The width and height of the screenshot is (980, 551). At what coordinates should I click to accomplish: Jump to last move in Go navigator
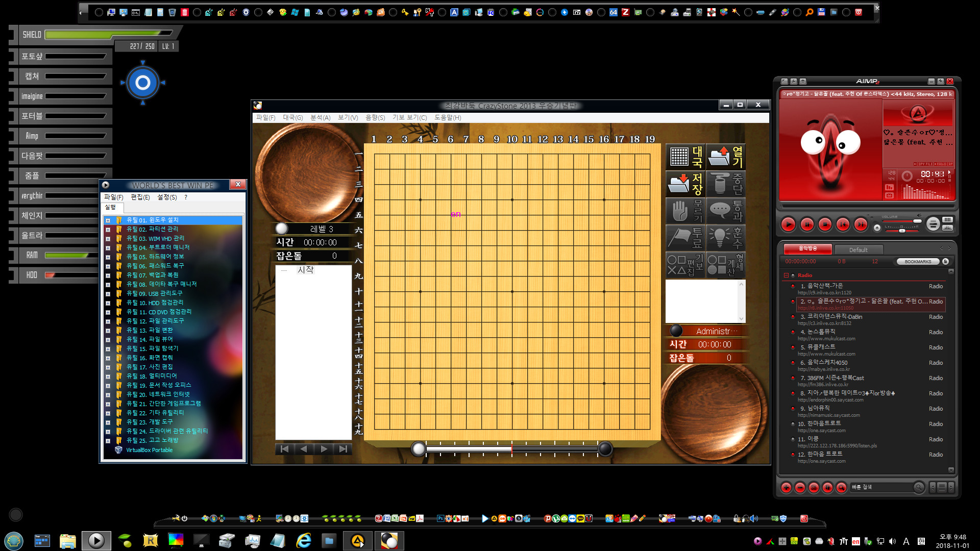343,449
